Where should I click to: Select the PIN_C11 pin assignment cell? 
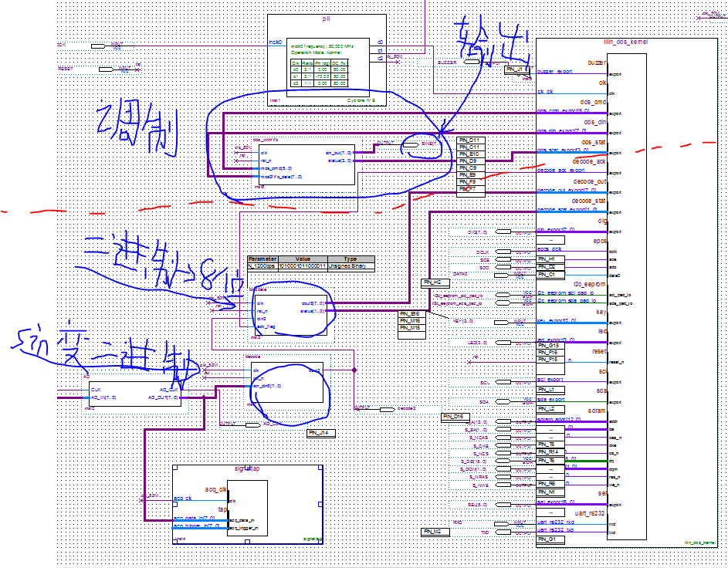tap(471, 147)
